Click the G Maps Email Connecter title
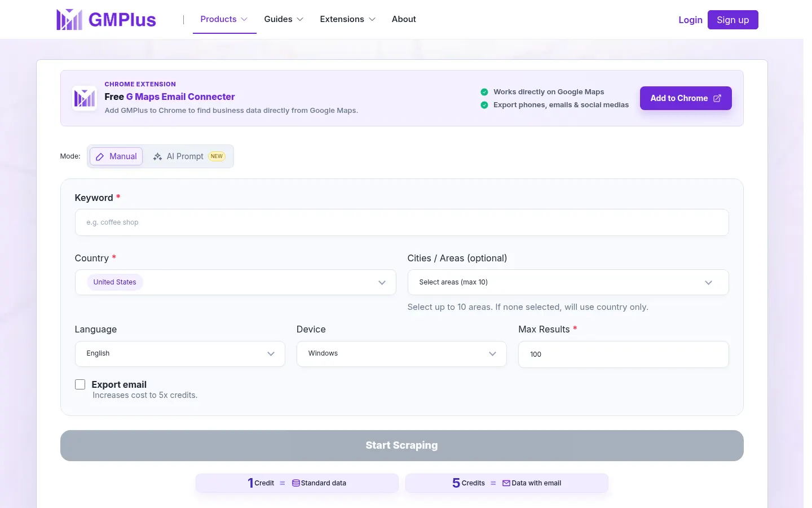This screenshot has height=508, width=812. [x=180, y=97]
